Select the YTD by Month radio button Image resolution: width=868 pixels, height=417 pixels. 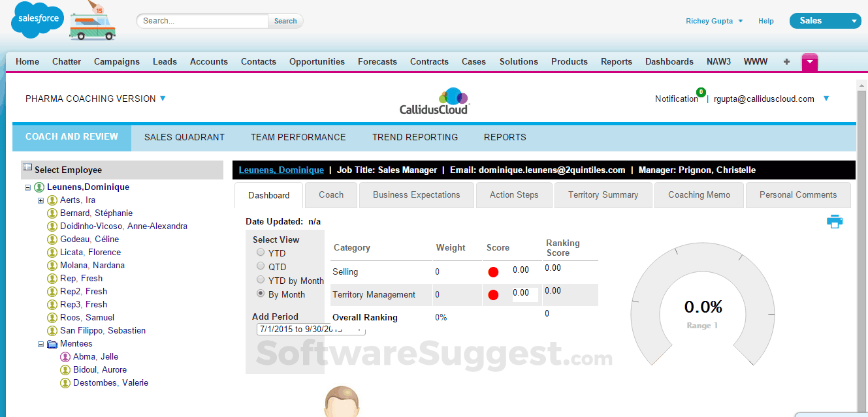261,280
